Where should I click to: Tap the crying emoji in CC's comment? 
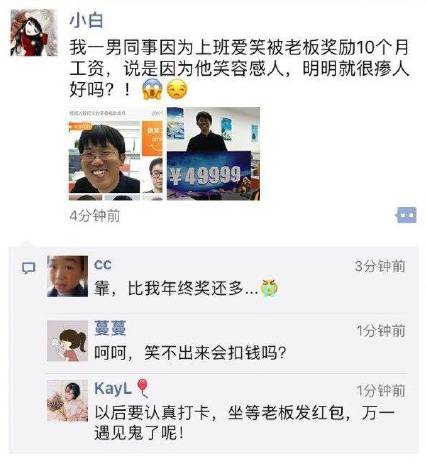click(x=269, y=288)
